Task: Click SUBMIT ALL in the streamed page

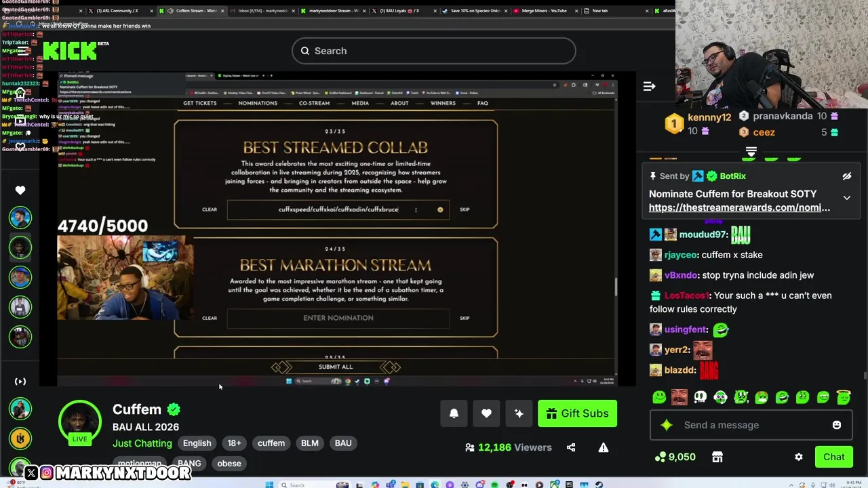Action: [x=336, y=367]
